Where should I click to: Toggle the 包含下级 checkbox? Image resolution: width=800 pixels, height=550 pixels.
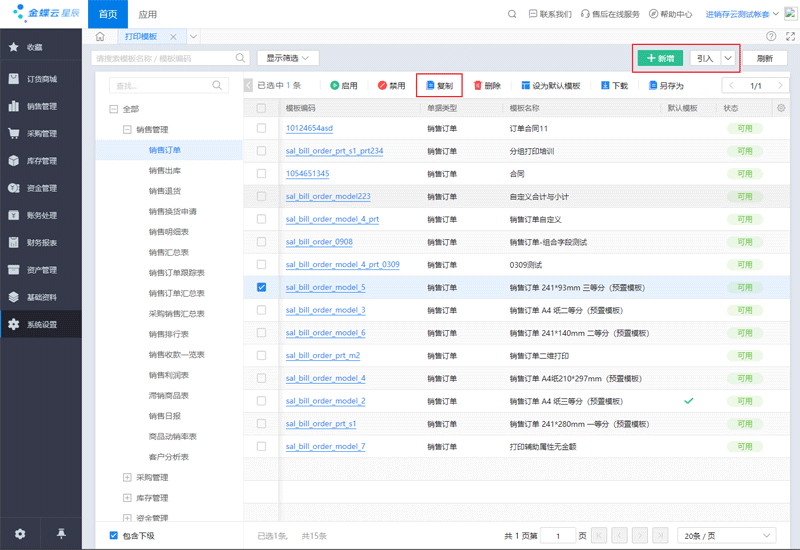pyautogui.click(x=114, y=535)
